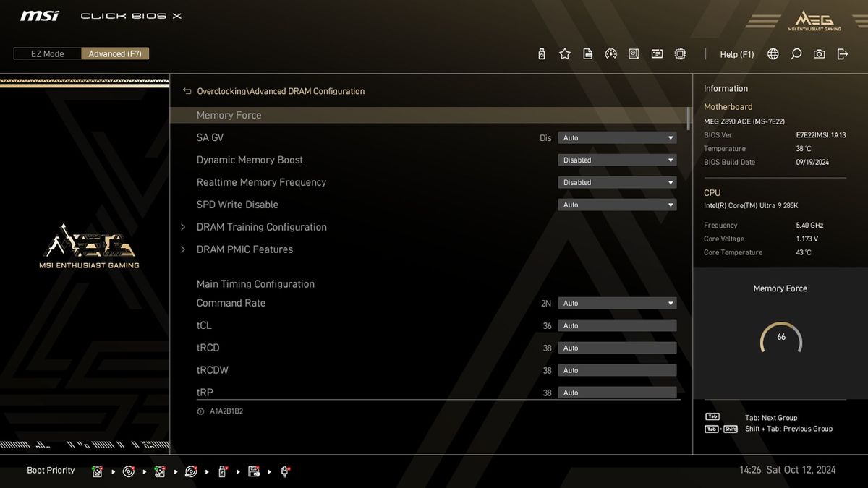Click the SPD Write Disable label
This screenshot has width=868, height=488.
[237, 205]
